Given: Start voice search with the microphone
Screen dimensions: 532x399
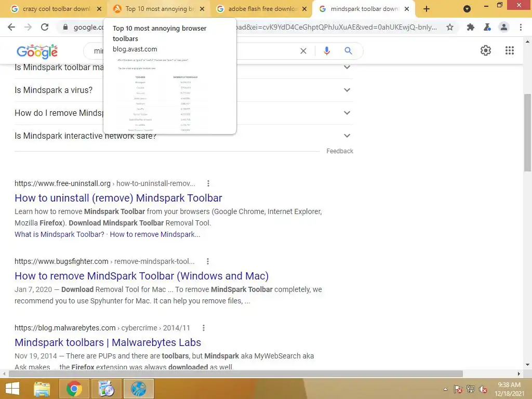Looking at the screenshot, I should tap(327, 51).
